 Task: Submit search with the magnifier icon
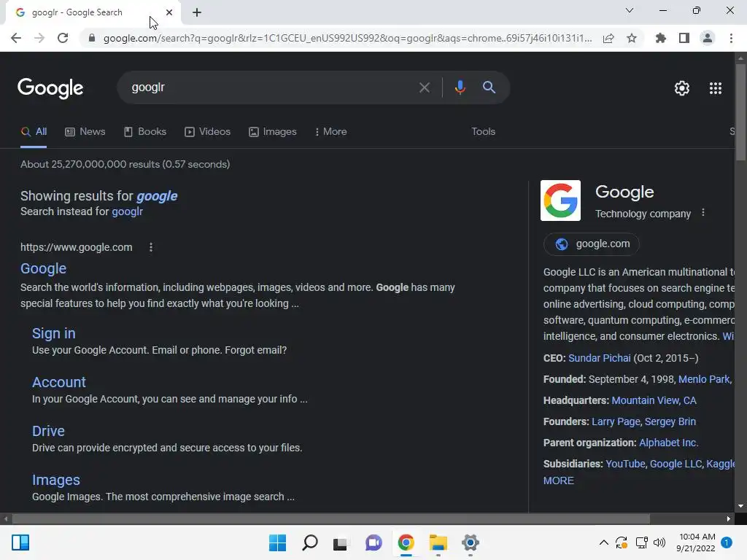click(x=489, y=87)
